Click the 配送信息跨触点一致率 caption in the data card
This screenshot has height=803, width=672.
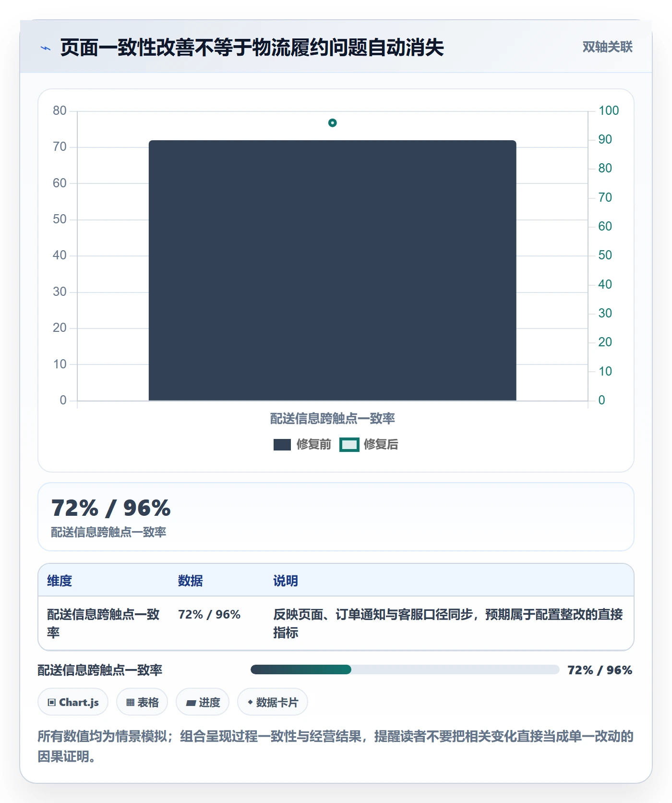108,532
